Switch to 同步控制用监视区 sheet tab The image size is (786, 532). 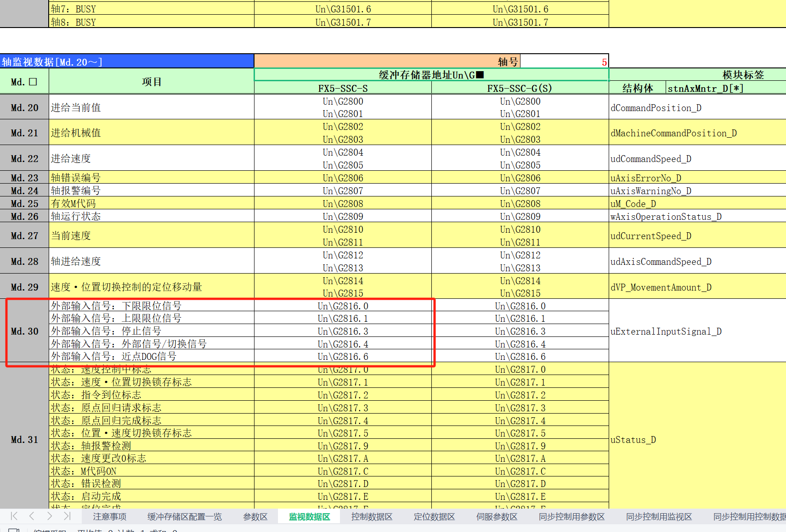[659, 517]
